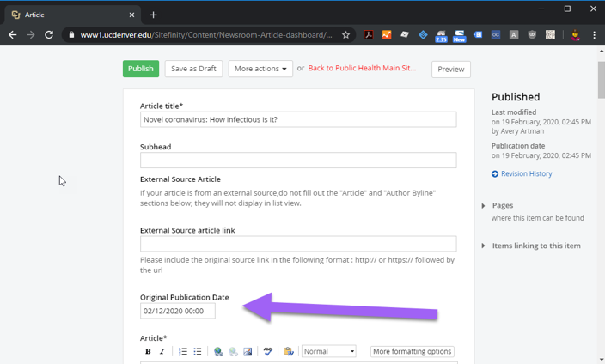Viewport: 605px width, 364px height.
Task: Close the Article tab
Action: point(131,15)
